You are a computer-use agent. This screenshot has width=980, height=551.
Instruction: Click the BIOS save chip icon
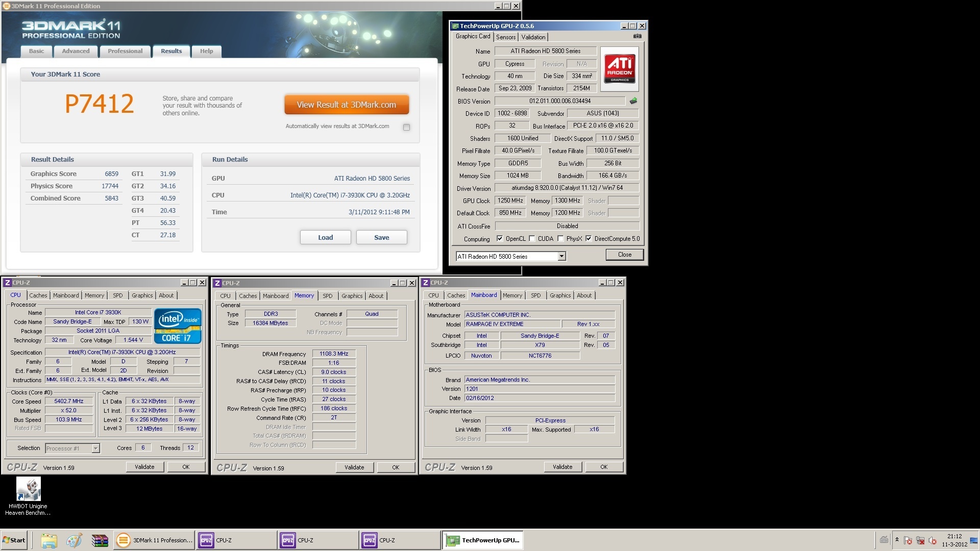pos(633,101)
